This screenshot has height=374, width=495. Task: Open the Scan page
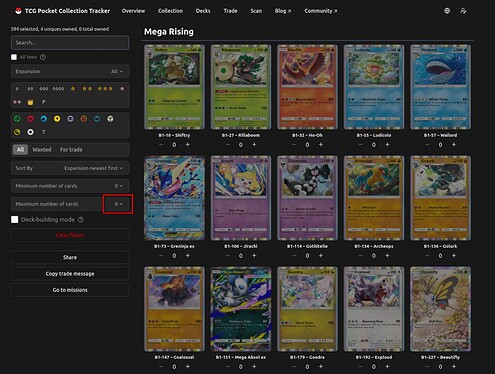256,11
